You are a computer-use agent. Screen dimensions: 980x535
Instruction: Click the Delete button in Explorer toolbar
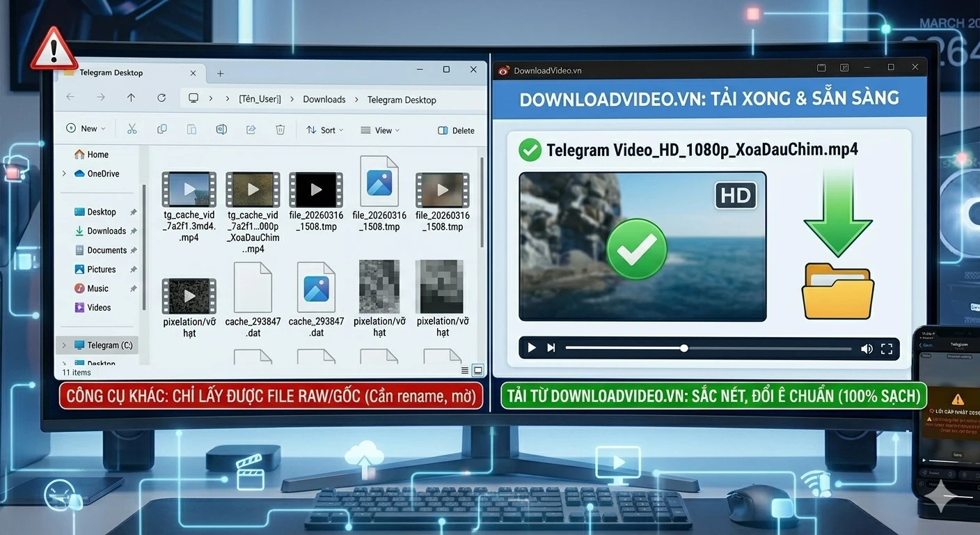coord(456,130)
